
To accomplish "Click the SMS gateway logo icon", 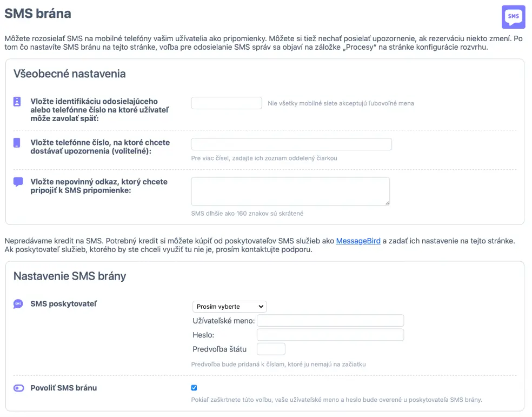I will pos(513,17).
